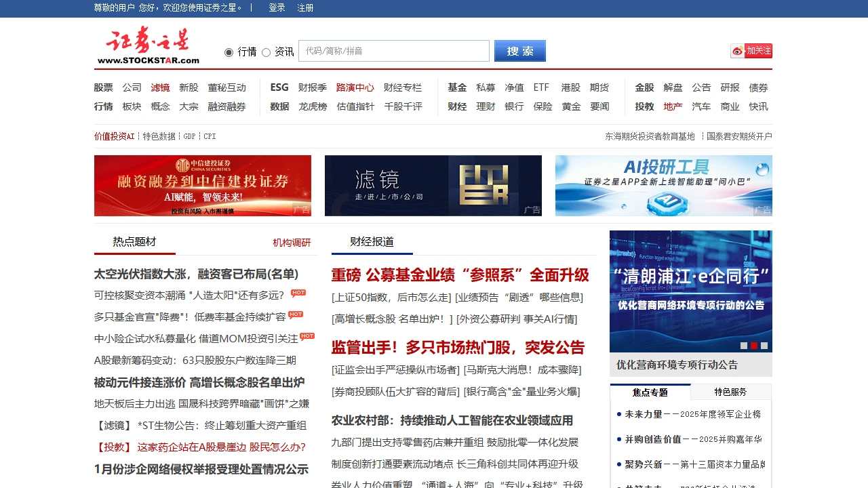Select the 行情 radio button

[230, 52]
